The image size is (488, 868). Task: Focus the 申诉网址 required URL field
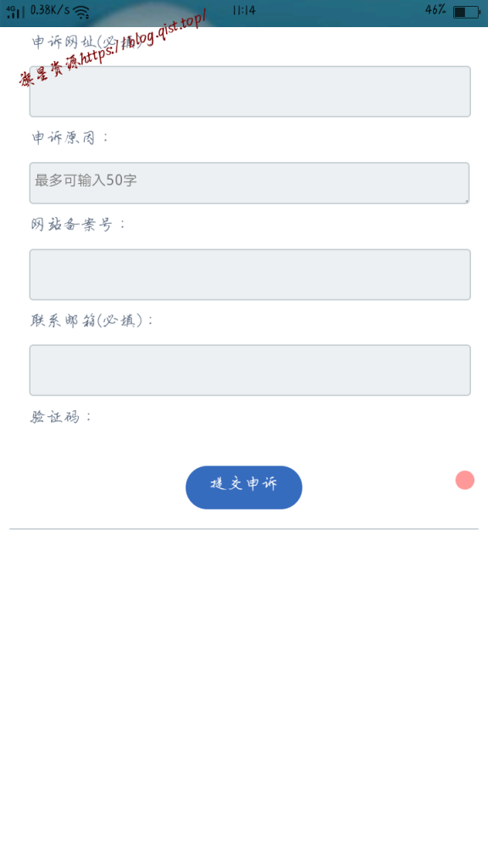pyautogui.click(x=249, y=92)
